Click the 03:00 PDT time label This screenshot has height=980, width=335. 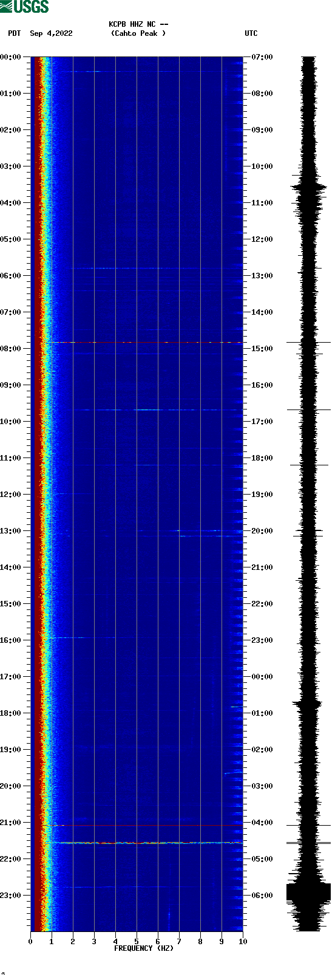click(x=11, y=166)
